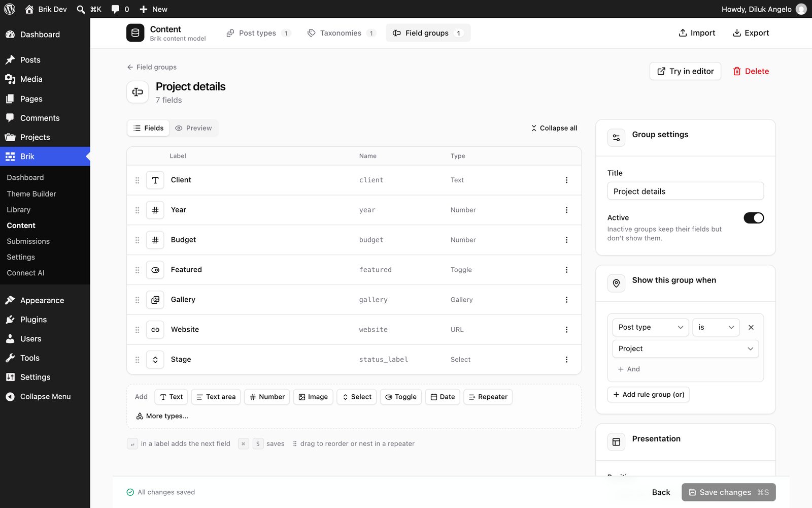
Task: Click the drag handle of the Year row
Action: point(137,210)
